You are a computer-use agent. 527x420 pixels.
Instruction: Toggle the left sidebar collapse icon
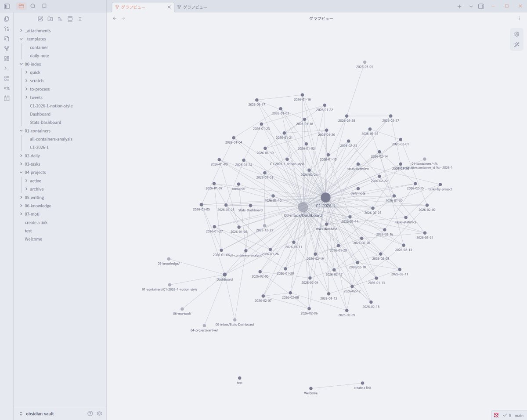click(x=7, y=6)
